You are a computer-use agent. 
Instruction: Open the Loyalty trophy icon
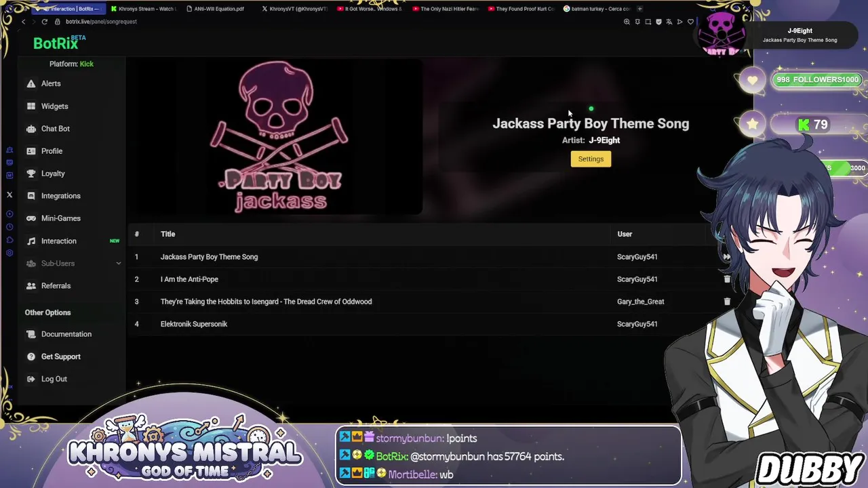pyautogui.click(x=31, y=174)
